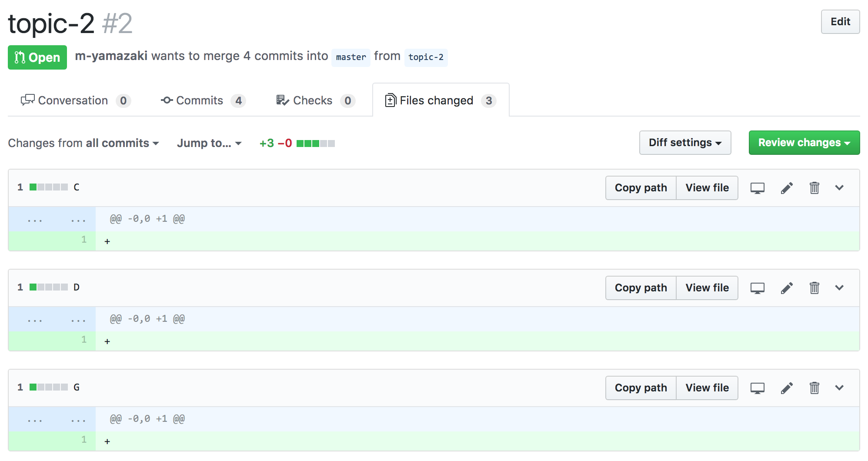Image resolution: width=868 pixels, height=461 pixels.
Task: Expand hidden lines in file G hunk header
Action: (52, 420)
